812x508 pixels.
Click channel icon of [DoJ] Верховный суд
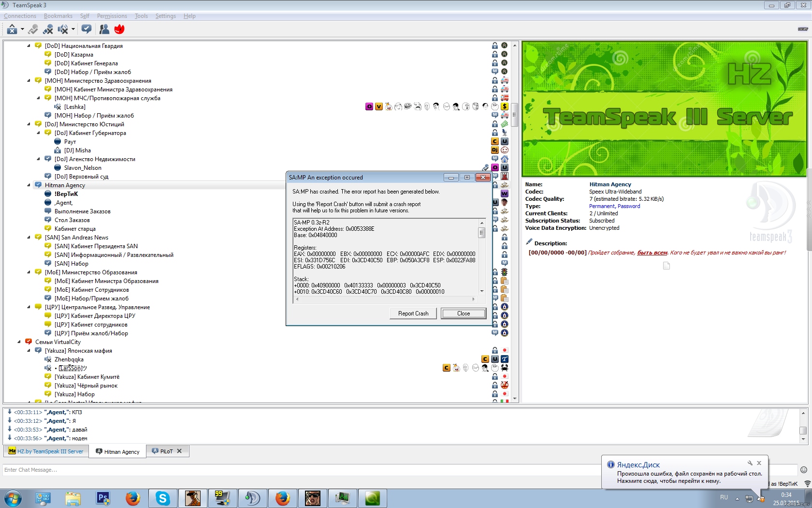[48, 176]
